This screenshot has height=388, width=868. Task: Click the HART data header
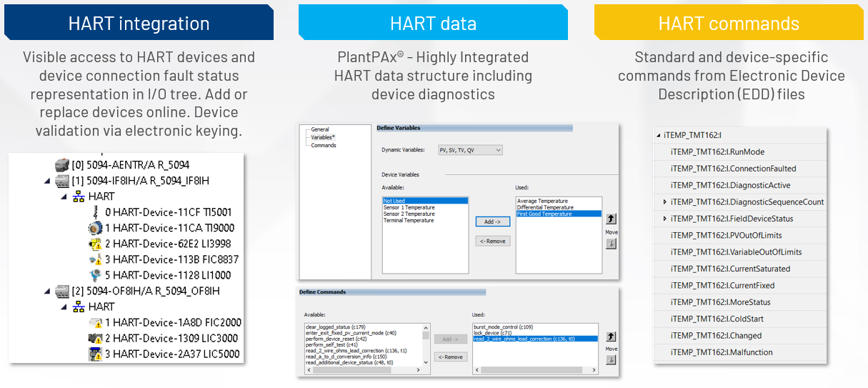[x=433, y=23]
